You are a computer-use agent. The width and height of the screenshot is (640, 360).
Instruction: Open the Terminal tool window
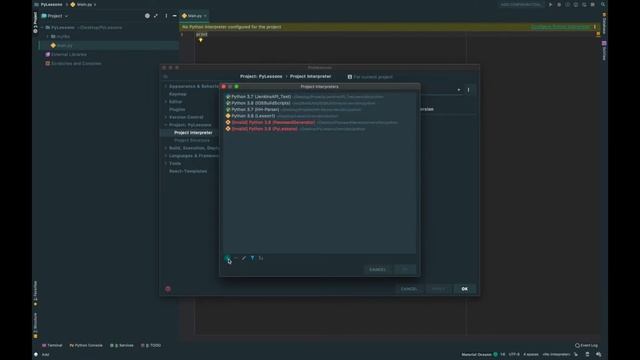pyautogui.click(x=52, y=345)
